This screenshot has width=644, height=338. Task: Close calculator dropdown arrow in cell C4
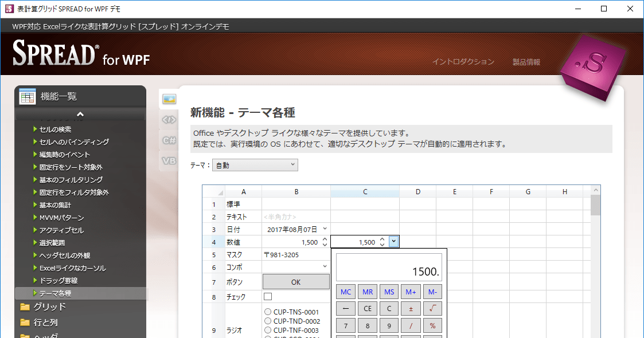click(x=393, y=242)
